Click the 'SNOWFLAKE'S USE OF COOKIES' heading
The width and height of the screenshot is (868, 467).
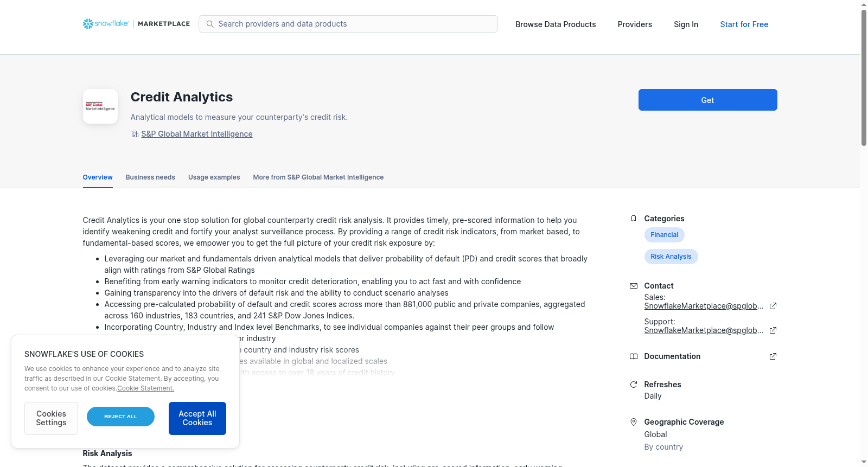click(x=84, y=354)
